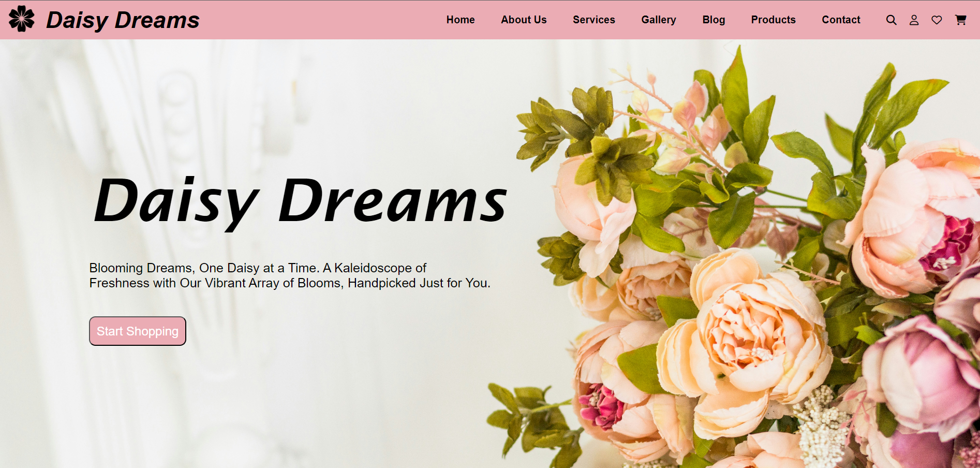This screenshot has height=468, width=980.
Task: Click the Daisy Dreams brand name in header
Action: click(x=123, y=20)
